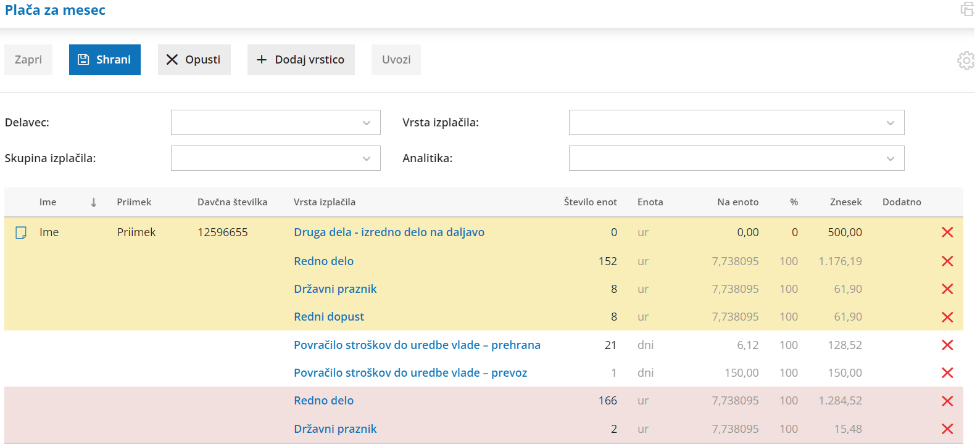Delete the prehrana reimbursement row

click(947, 345)
